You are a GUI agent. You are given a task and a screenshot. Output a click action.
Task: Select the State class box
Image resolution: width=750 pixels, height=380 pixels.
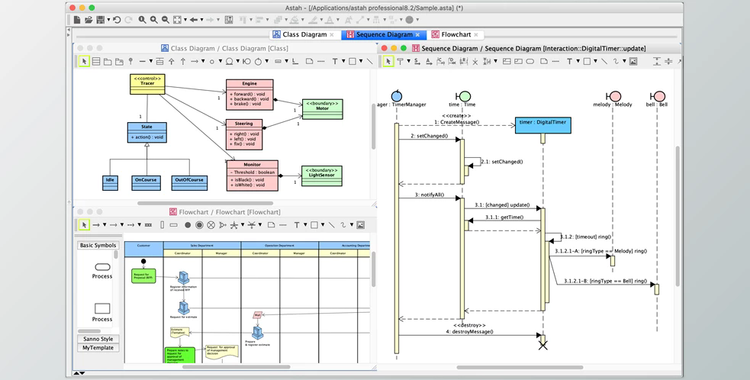[147, 132]
